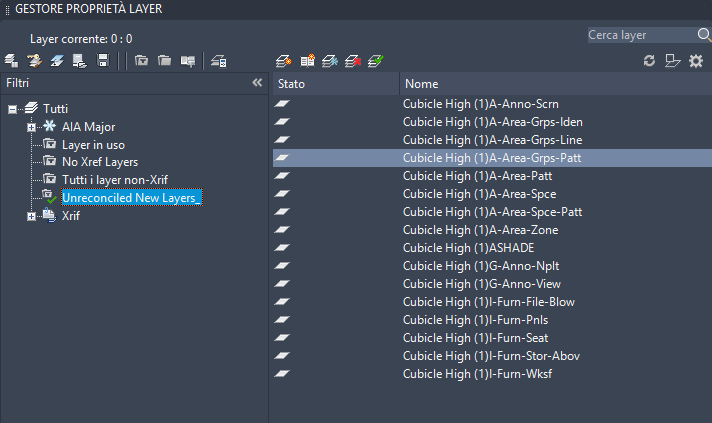
Task: Click the new property filter folder icon
Action: (141, 61)
